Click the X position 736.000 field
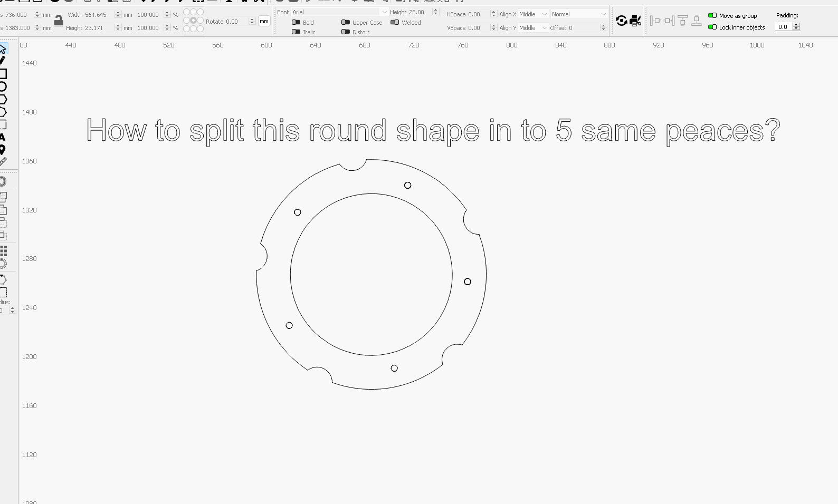 [18, 15]
